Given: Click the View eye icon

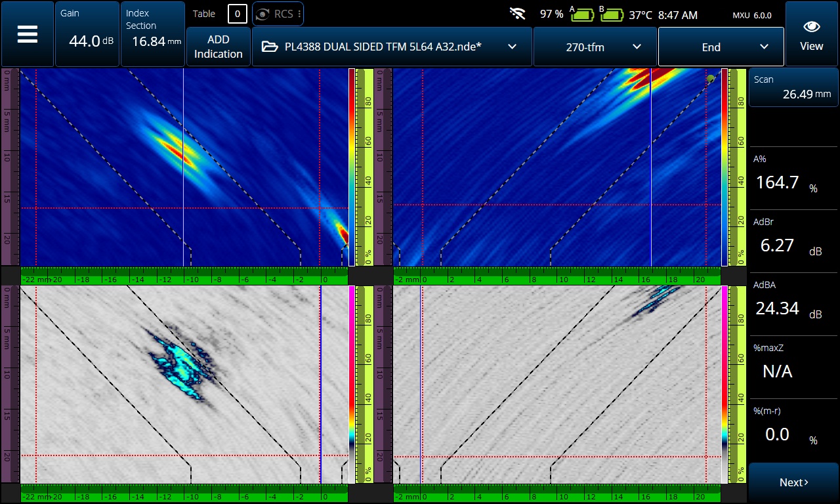Looking at the screenshot, I should (x=811, y=27).
